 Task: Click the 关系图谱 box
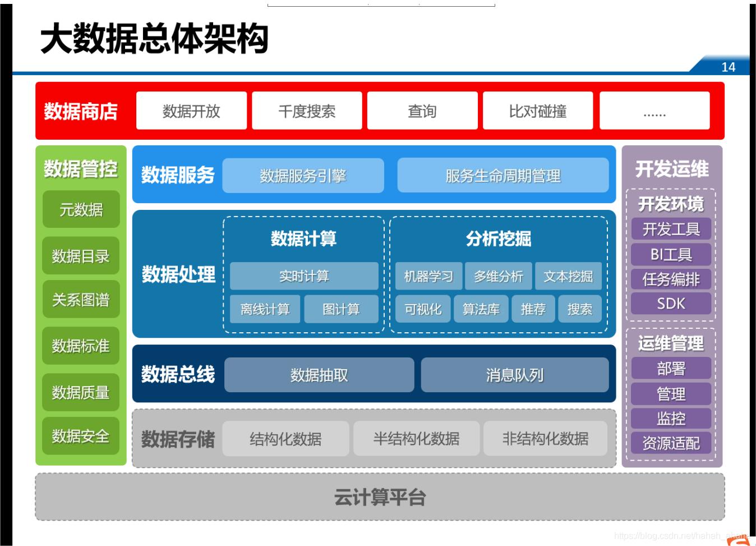pyautogui.click(x=81, y=300)
